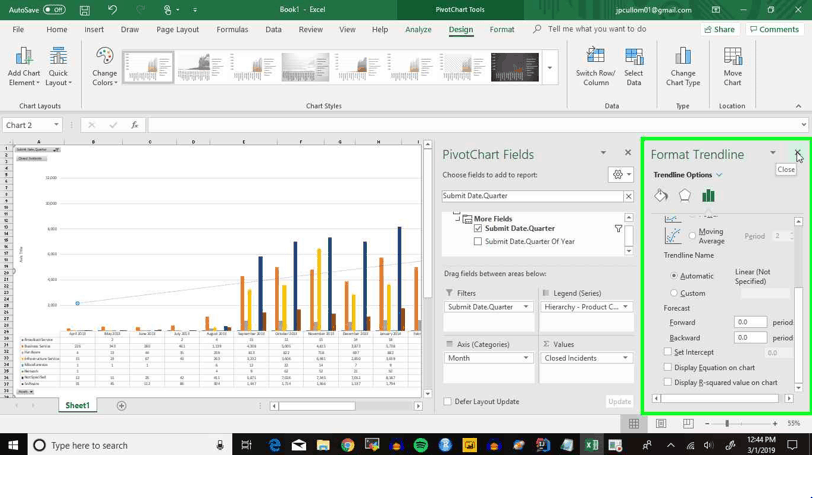Switch to Page Layout view
Viewport: 813px width, 498px height.
point(661,424)
